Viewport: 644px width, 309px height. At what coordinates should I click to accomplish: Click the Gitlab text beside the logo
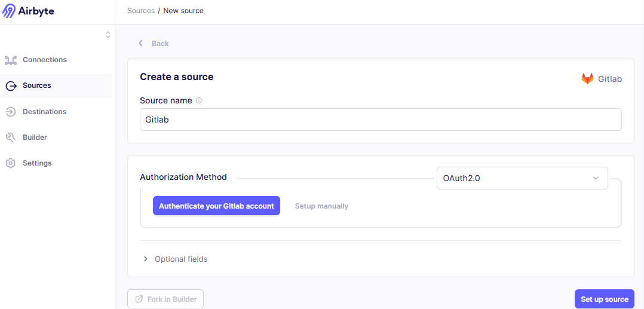click(x=610, y=79)
